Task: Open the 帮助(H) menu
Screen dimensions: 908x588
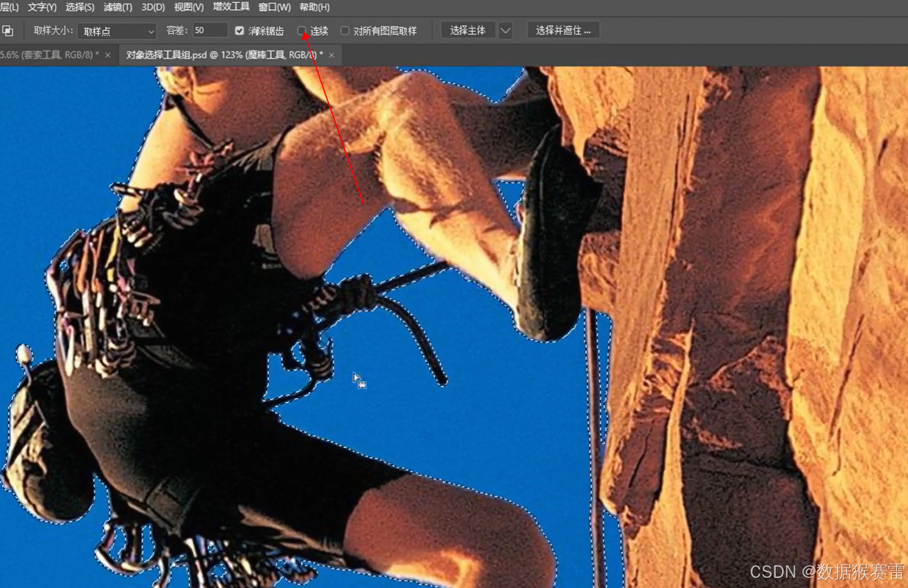Action: click(314, 7)
